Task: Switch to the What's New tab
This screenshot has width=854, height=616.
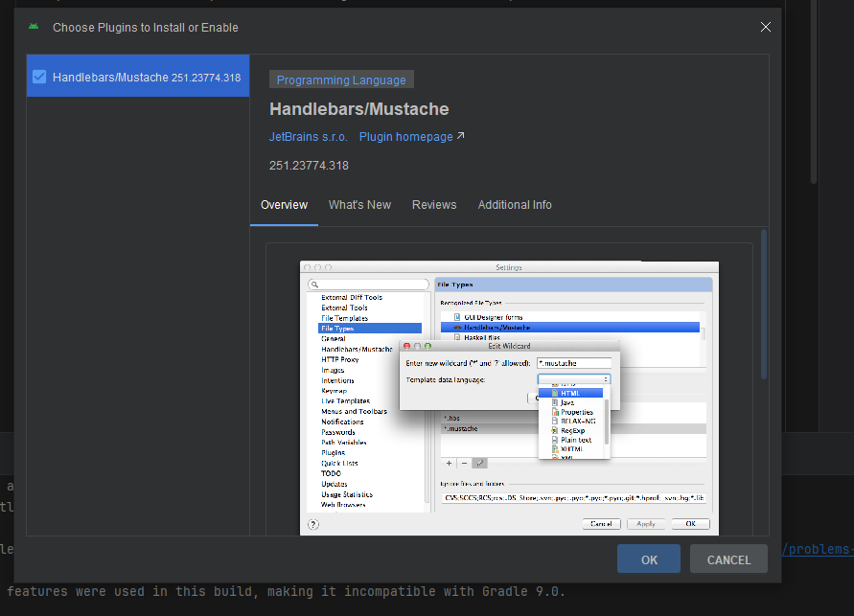Action: click(x=359, y=205)
